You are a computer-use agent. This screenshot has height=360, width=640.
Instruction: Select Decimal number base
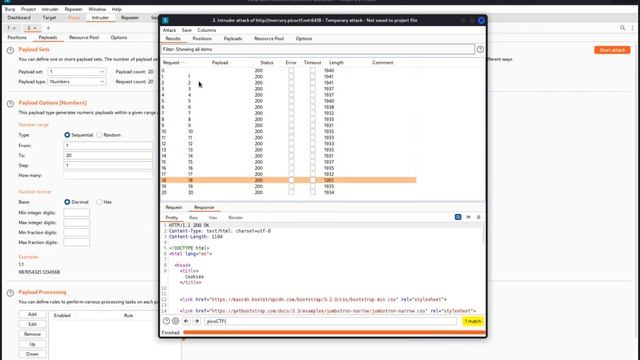67,202
